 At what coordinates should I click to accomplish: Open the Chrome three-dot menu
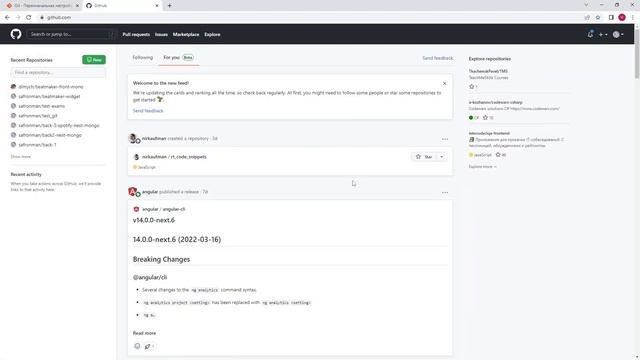click(x=633, y=18)
